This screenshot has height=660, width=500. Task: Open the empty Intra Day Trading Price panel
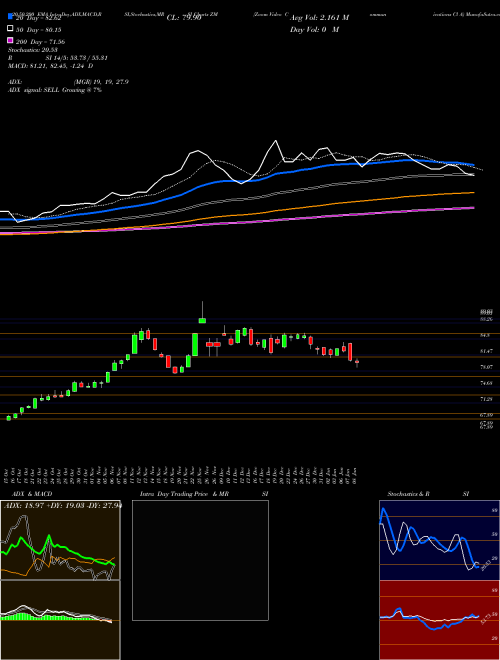[x=200, y=560]
